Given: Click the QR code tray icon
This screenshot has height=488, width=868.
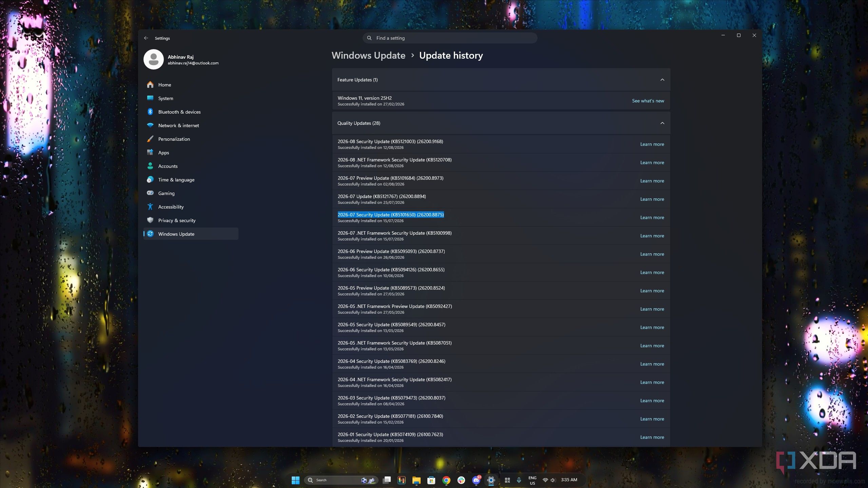Looking at the screenshot, I should click(507, 480).
